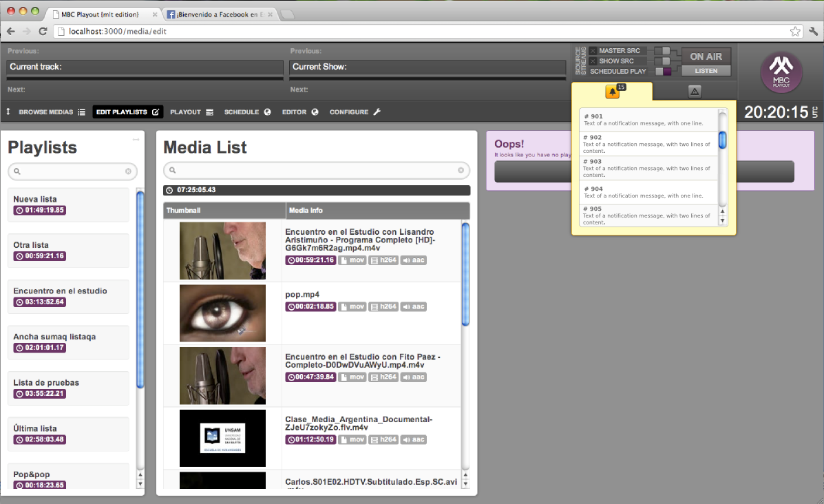Select the Ancha sumaq listaqa playlist
Screen dimensions: 824x504
tap(68, 342)
